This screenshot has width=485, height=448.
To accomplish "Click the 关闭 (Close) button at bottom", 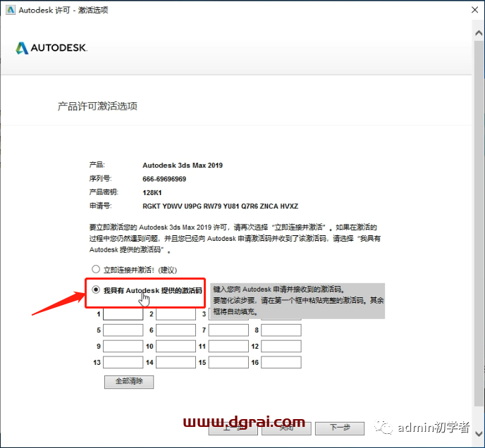I will point(286,428).
